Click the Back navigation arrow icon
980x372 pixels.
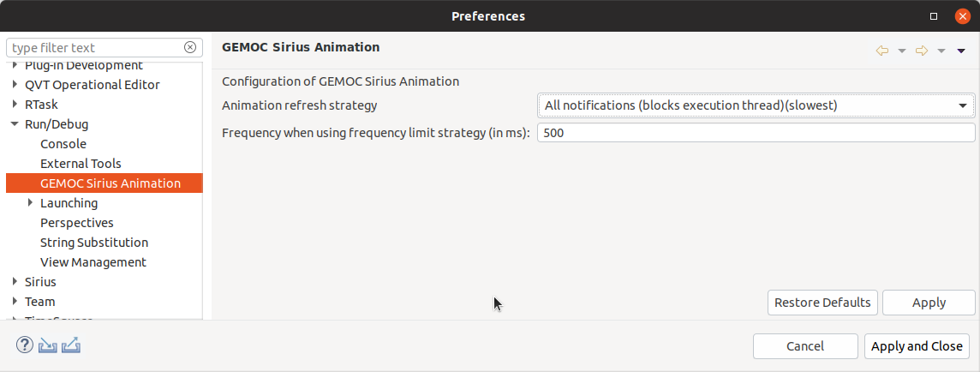(882, 51)
